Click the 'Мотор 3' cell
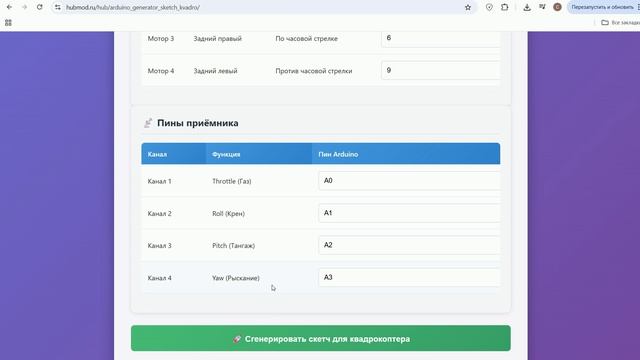This screenshot has height=360, width=640. point(161,38)
